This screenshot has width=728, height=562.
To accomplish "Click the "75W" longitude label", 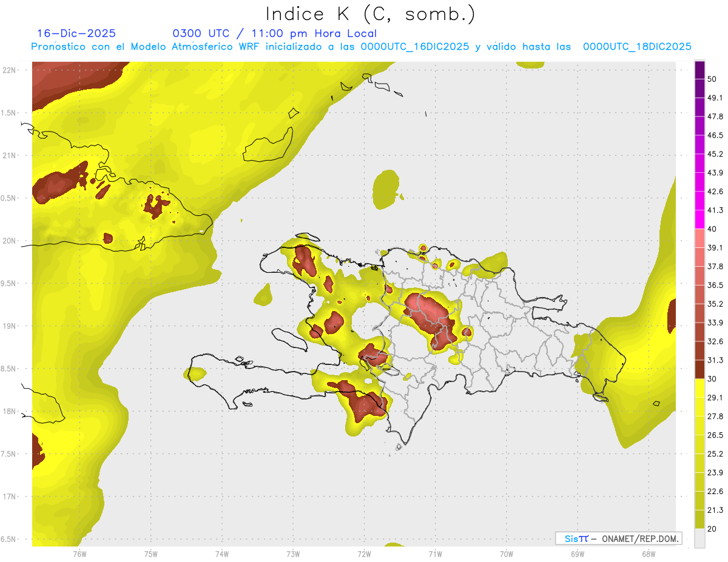I will (x=150, y=554).
